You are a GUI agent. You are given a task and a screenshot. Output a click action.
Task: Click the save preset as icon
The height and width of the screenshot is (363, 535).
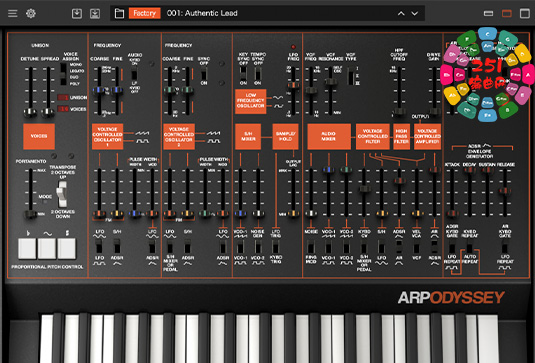point(95,13)
